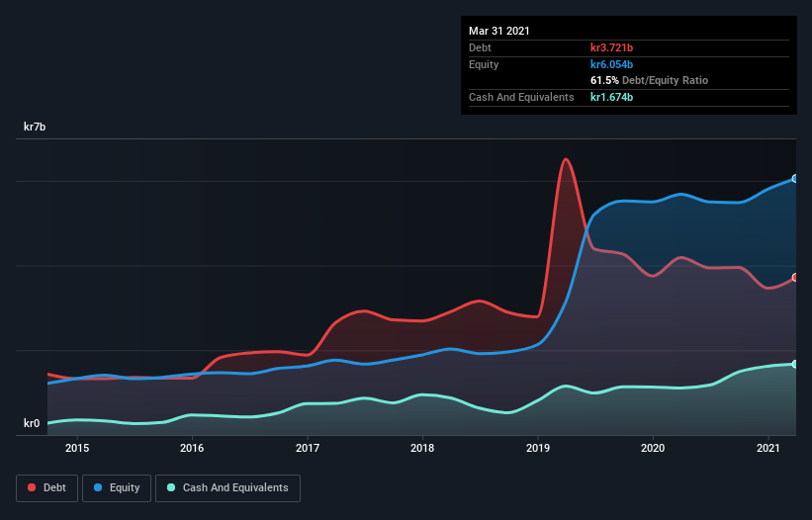812x520 pixels.
Task: Click the blue Equity data point marker
Action: (x=795, y=179)
